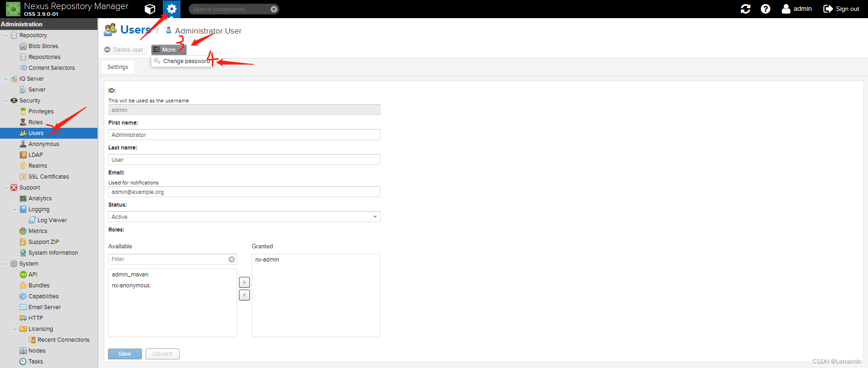Open the Status Active dropdown

[244, 217]
